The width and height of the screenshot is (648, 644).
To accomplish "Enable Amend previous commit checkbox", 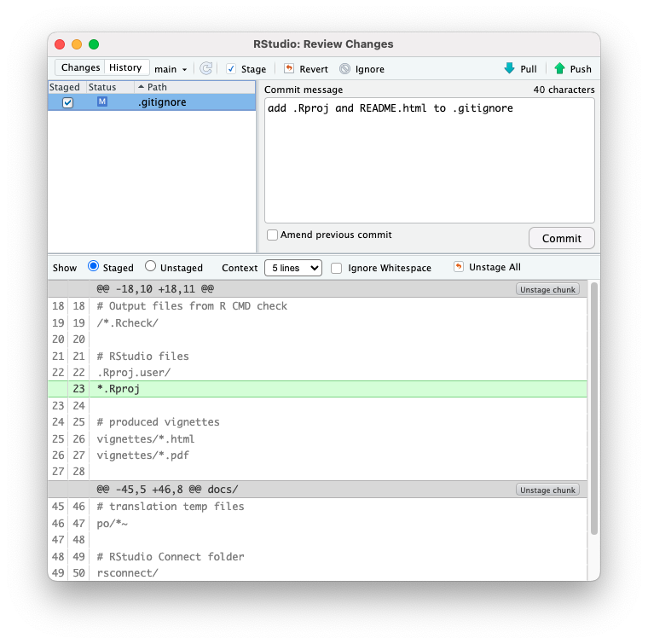I will [x=272, y=235].
